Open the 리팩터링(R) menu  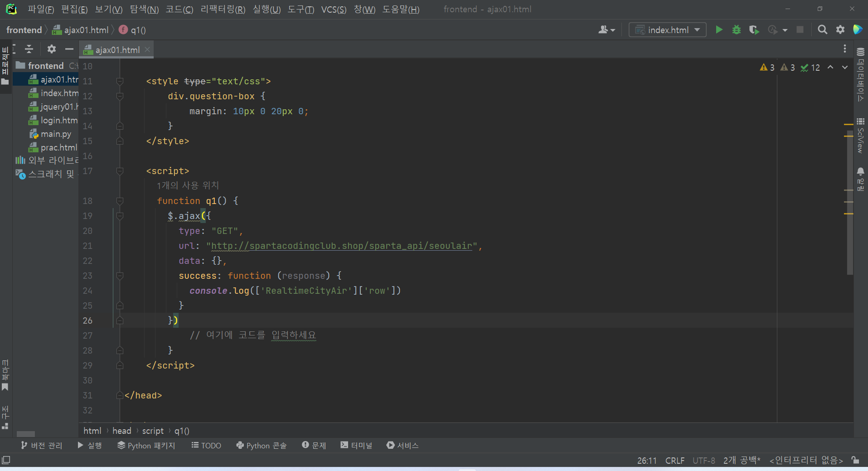click(223, 10)
